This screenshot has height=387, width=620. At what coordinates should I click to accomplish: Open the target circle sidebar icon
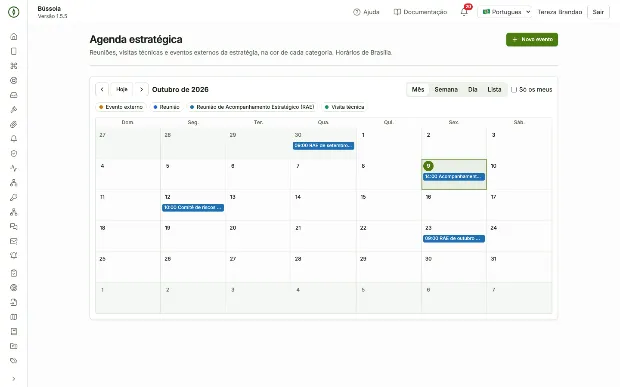(13, 81)
